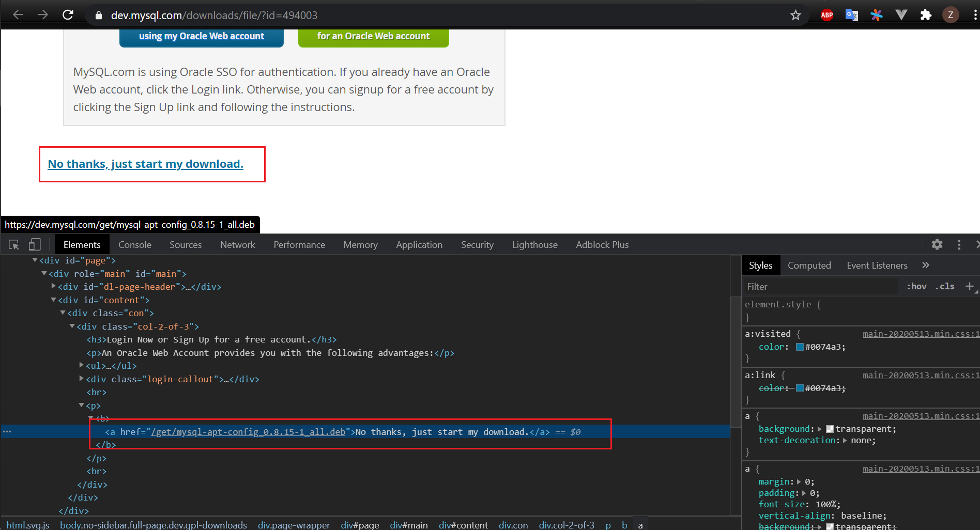Open DevTools three-dot customize menu
Viewport: 980px width, 530px height.
(959, 244)
